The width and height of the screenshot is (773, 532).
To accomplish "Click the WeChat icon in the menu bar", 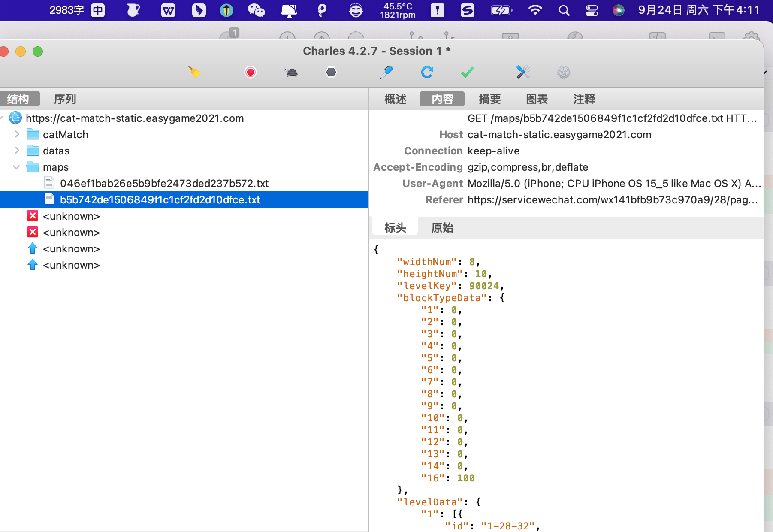I will [257, 10].
